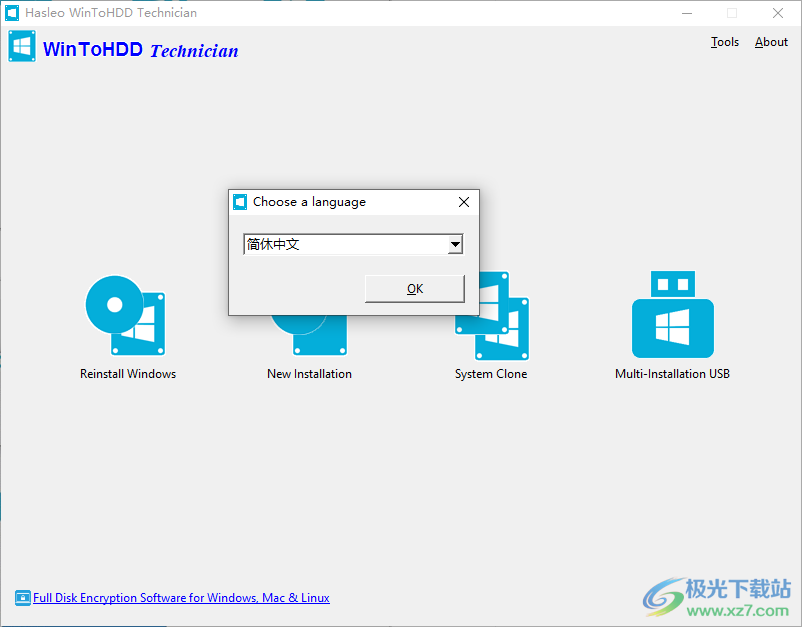Minimize the WinToHDD window
802x627 pixels.
click(x=687, y=13)
